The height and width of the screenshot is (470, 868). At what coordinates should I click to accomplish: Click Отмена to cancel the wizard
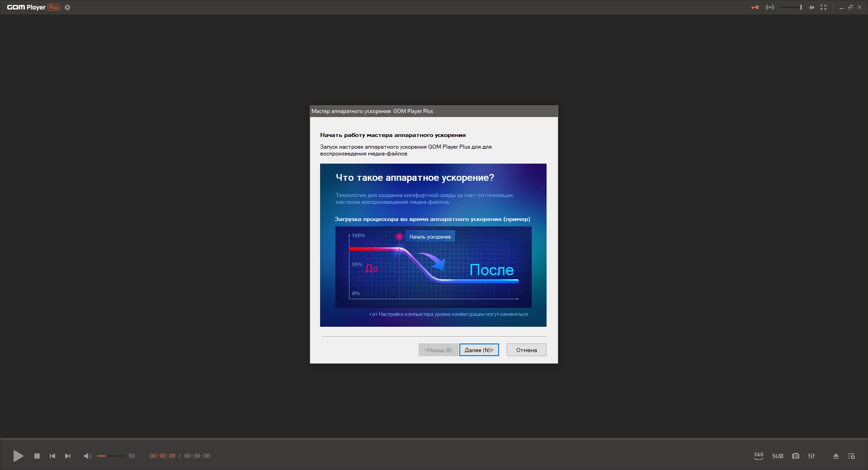527,350
